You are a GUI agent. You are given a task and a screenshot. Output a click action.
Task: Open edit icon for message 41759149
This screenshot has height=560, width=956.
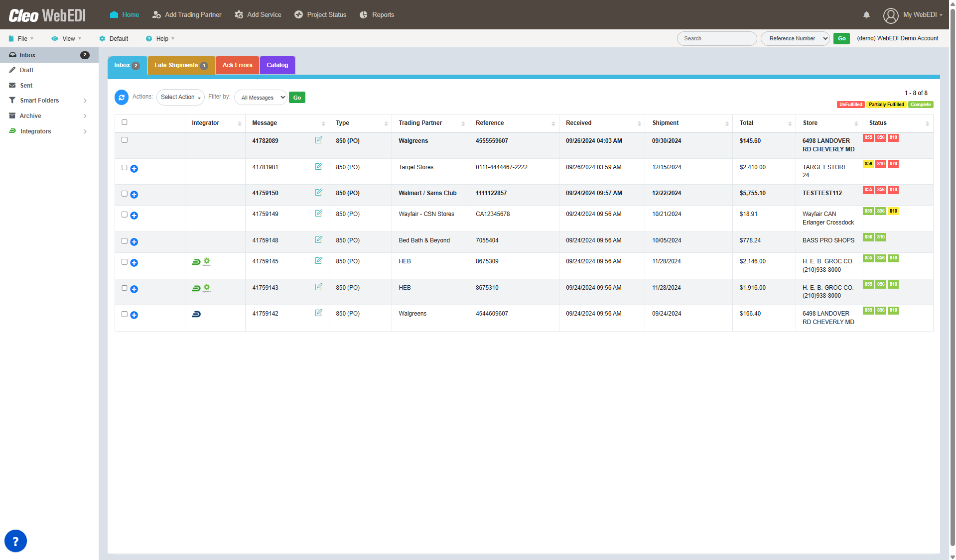point(318,214)
